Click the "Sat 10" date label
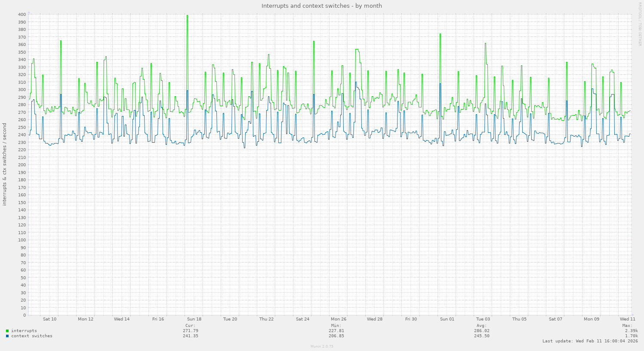644x351 pixels. [49, 319]
